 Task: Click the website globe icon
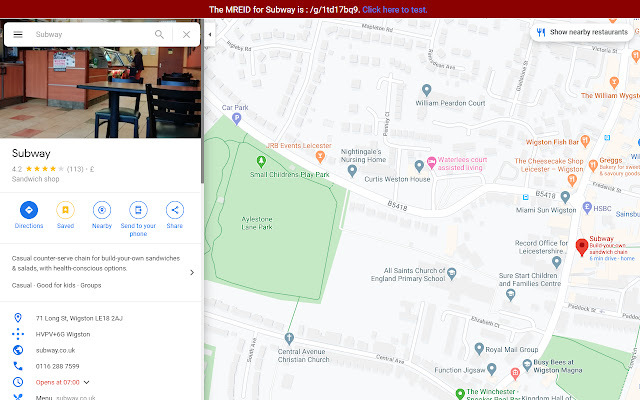tap(18, 350)
